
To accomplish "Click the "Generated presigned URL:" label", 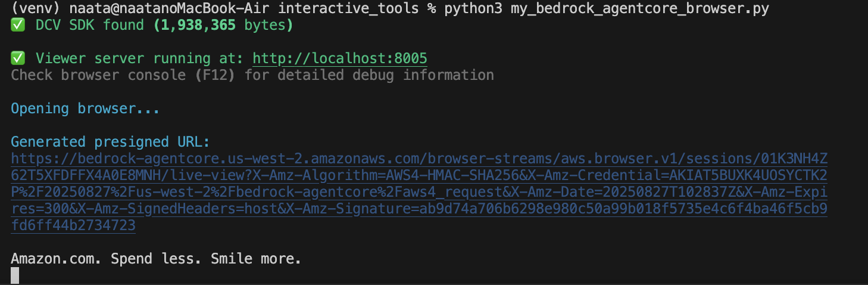I will pos(110,142).
